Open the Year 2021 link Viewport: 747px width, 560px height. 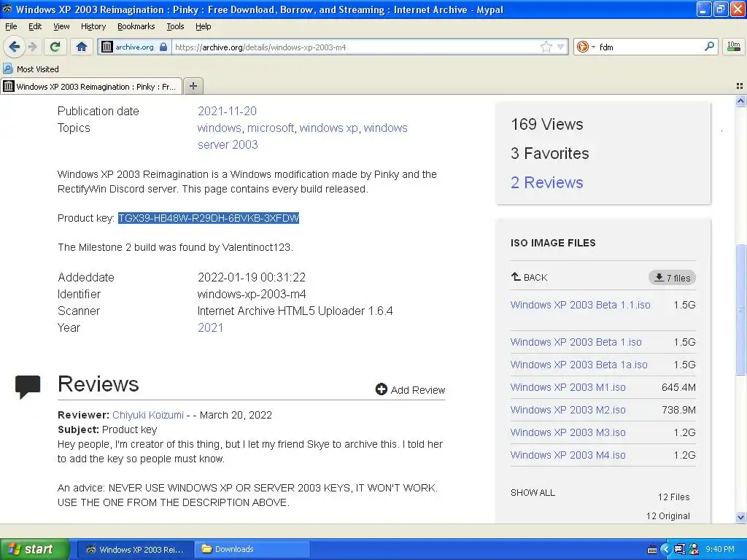(210, 327)
